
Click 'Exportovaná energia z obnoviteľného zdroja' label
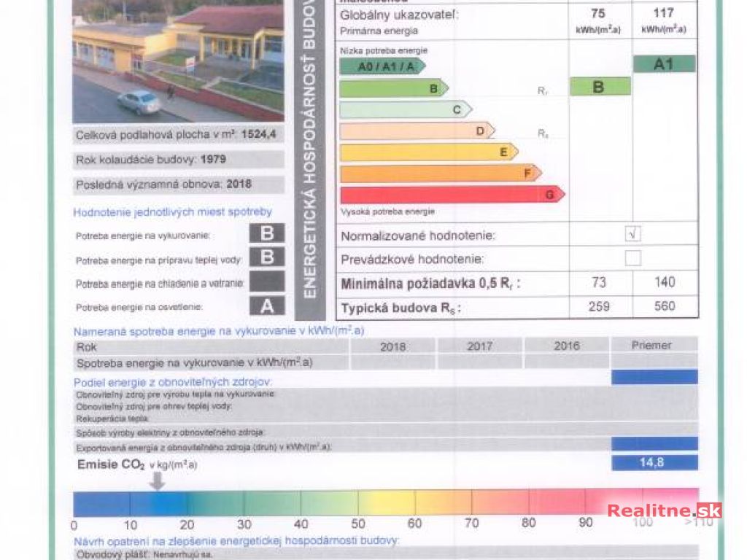click(x=203, y=448)
